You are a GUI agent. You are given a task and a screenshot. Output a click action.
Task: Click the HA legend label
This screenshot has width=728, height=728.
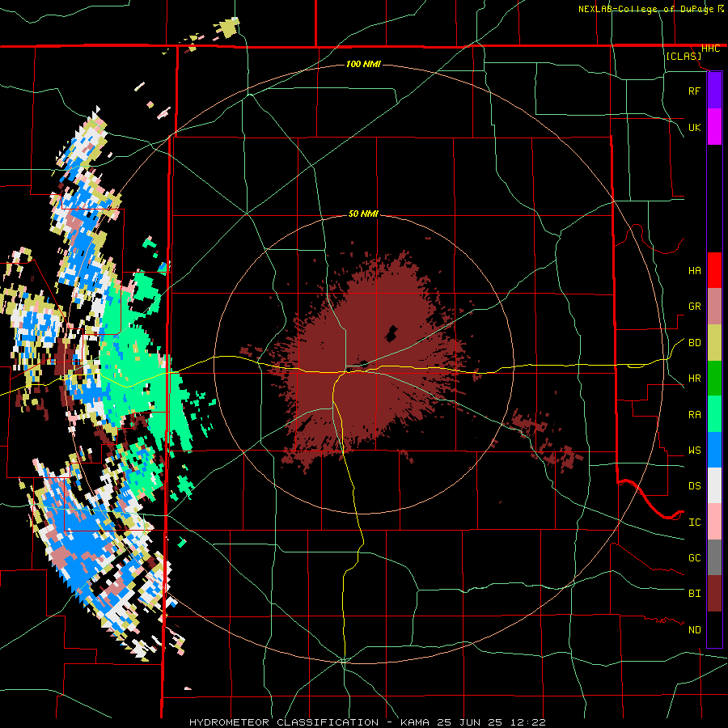694,271
